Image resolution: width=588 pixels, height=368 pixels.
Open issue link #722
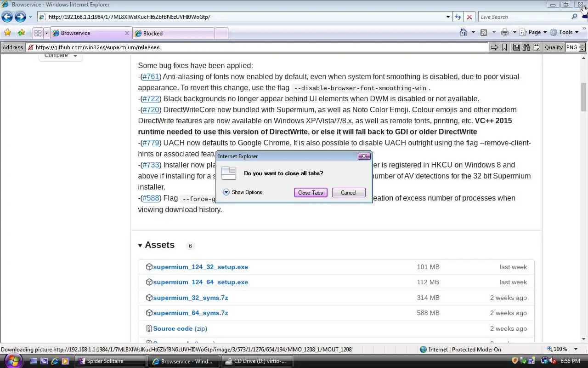tap(151, 98)
